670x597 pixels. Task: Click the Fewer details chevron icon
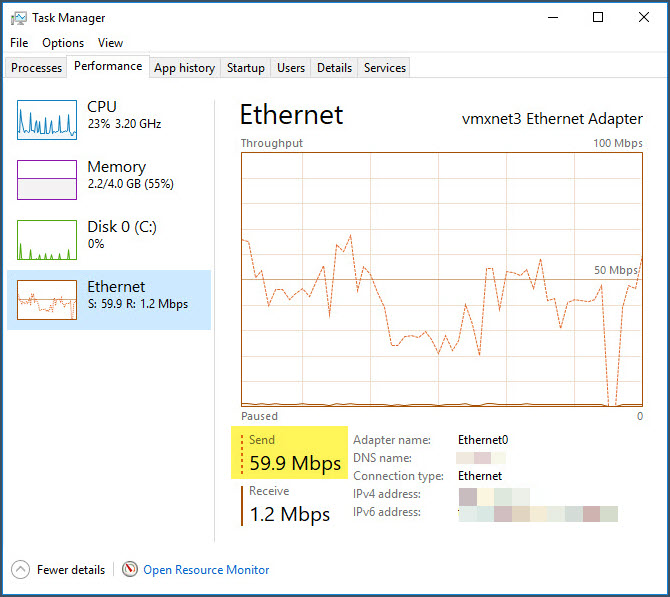pos(20,570)
